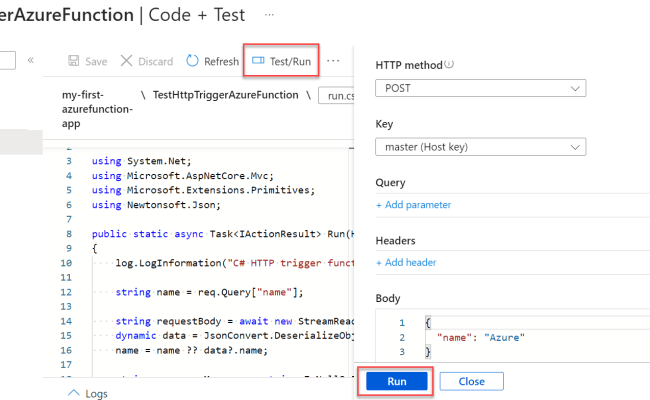Click the Test/Run toolbar label
The image size is (650, 400).
pyautogui.click(x=290, y=61)
